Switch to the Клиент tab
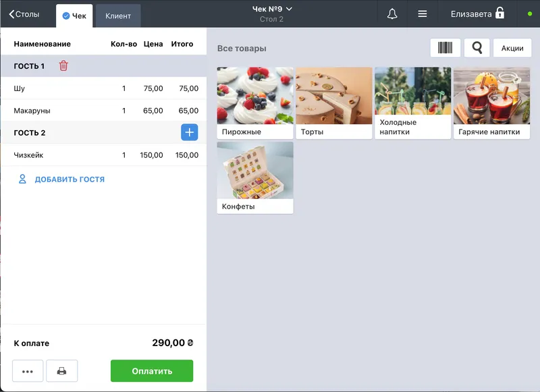 pyautogui.click(x=118, y=16)
